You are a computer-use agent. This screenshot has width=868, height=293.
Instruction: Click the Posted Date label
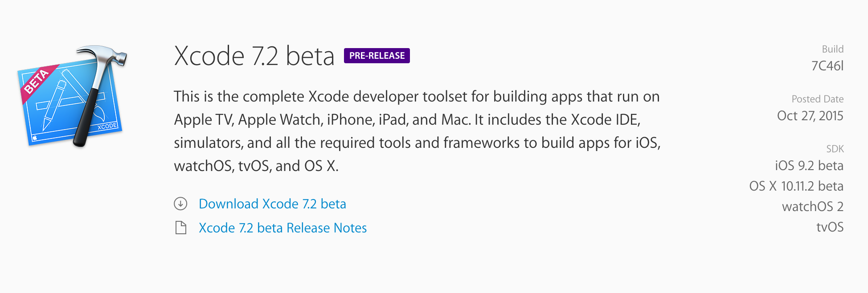click(817, 99)
